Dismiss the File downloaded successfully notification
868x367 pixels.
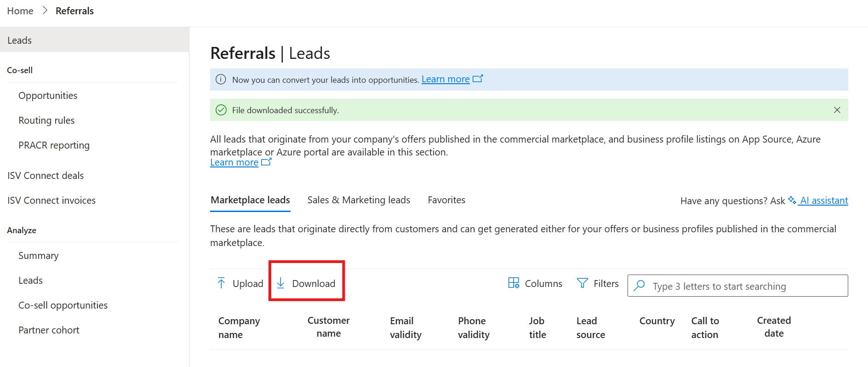point(837,110)
